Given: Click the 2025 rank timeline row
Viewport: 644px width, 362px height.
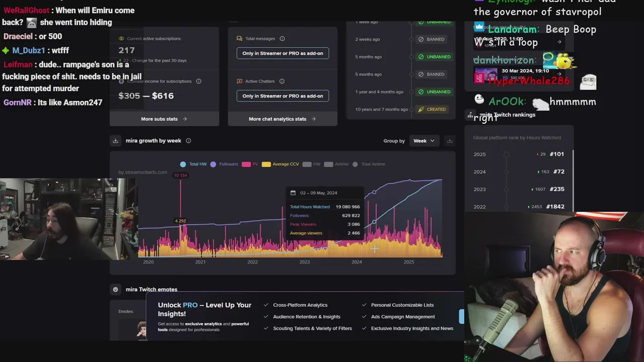Looking at the screenshot, I should coord(519,154).
